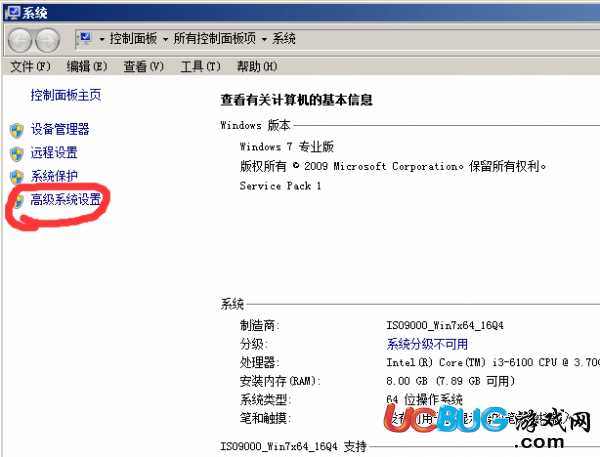Open the 帮助(H) menu
The height and width of the screenshot is (457, 600).
coord(257,67)
